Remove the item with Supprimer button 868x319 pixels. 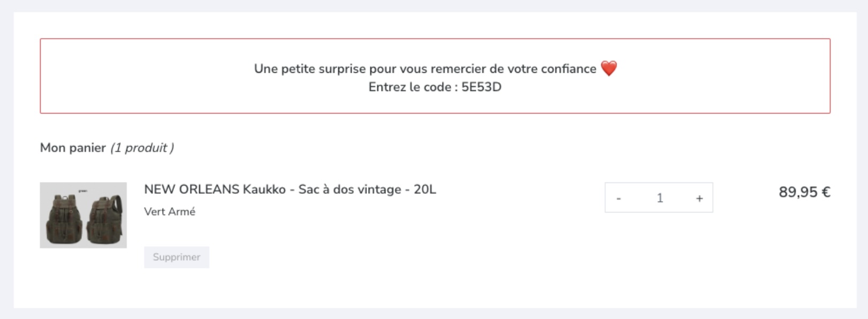coord(177,257)
